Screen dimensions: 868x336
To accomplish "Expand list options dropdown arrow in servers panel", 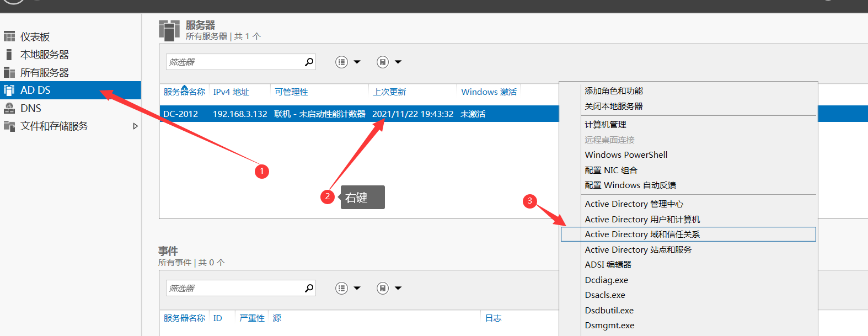I will [x=357, y=62].
